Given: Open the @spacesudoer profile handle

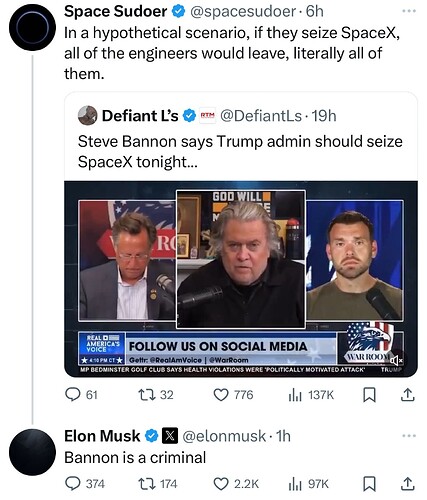Looking at the screenshot, I should (243, 12).
